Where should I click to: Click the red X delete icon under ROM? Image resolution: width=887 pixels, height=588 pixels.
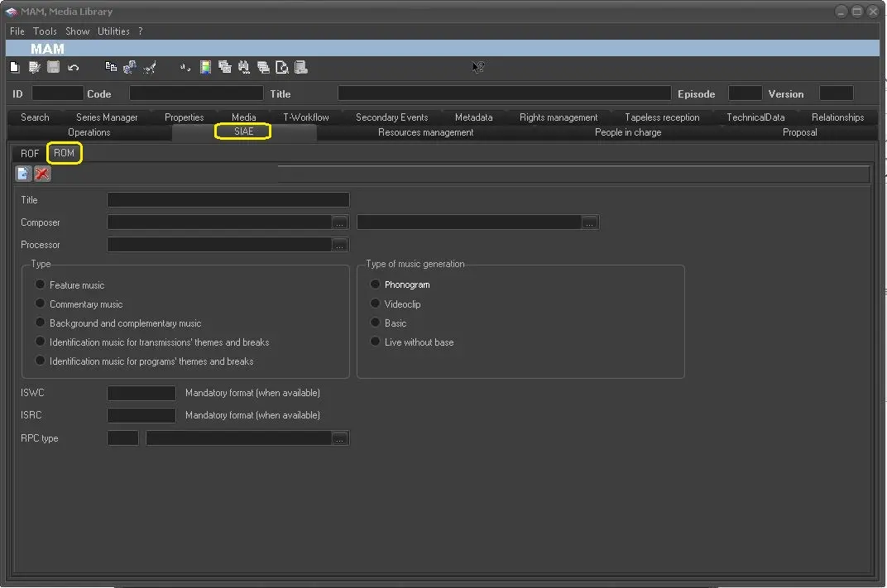click(x=42, y=174)
